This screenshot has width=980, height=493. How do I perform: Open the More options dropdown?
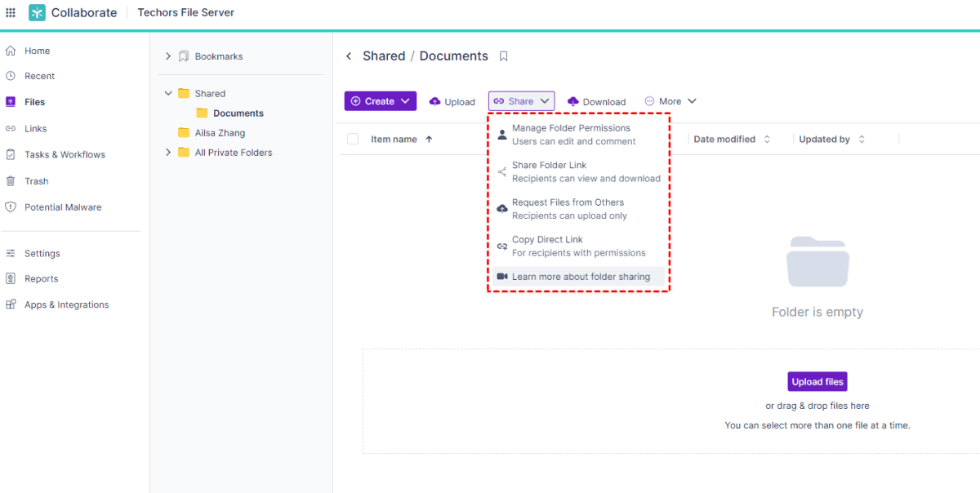(670, 101)
